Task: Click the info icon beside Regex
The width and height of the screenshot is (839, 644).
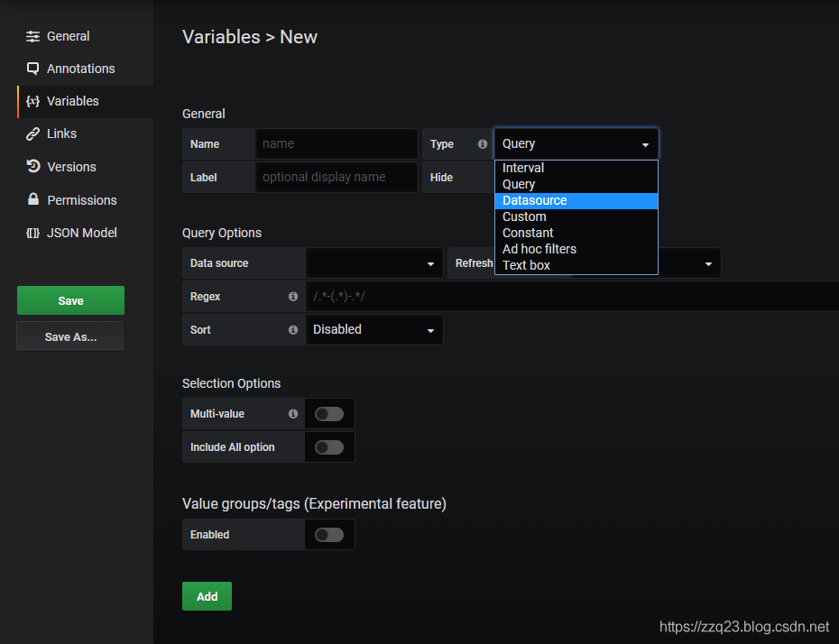Action: (x=292, y=297)
